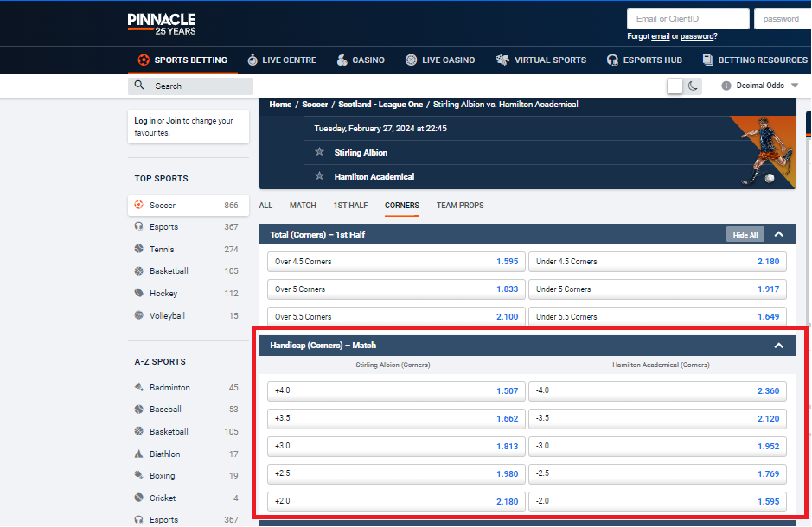Select Stirling Albion +2.5 at 1.980
This screenshot has width=812, height=527.
tap(396, 473)
